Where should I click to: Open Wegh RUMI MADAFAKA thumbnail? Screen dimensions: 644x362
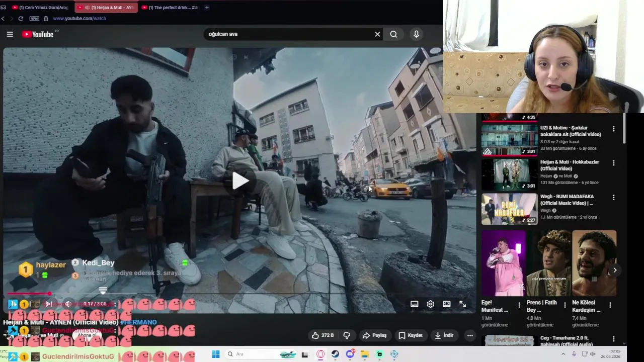tap(509, 209)
